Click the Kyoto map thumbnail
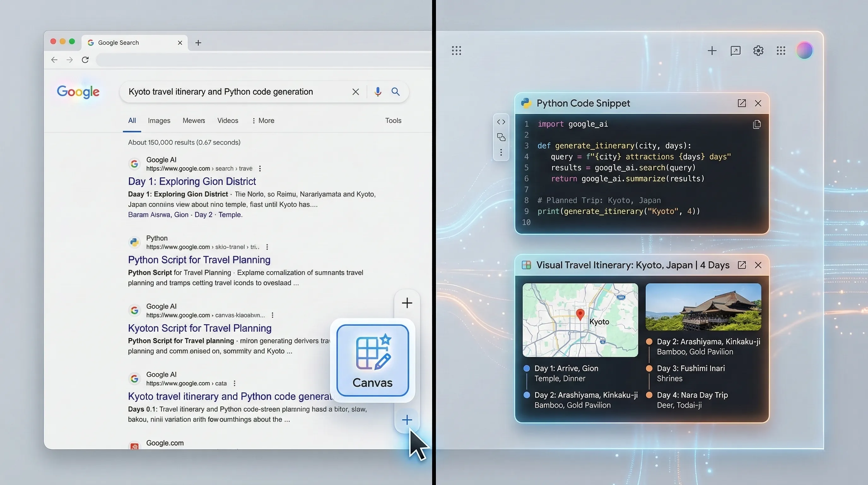Image resolution: width=868 pixels, height=485 pixels. coord(580,320)
